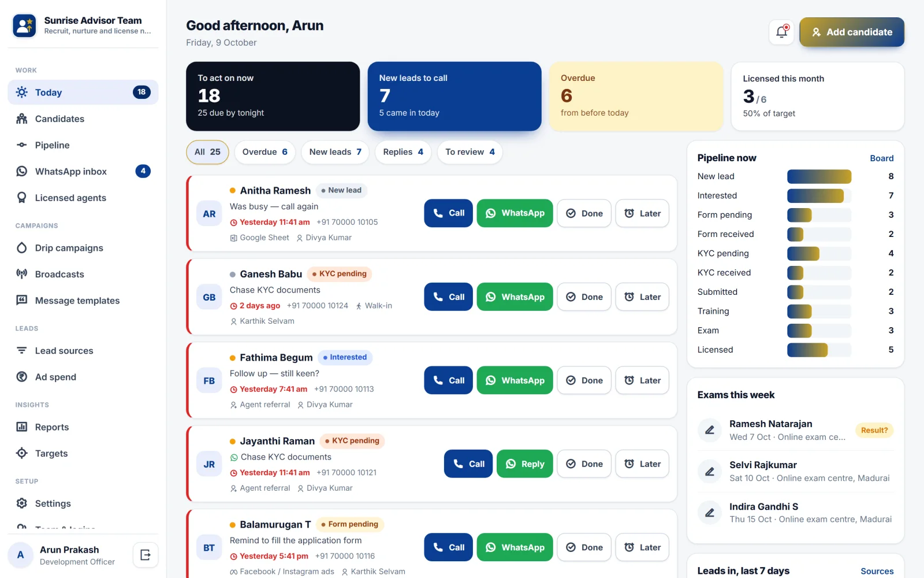Click the Add candidate button

coord(852,32)
